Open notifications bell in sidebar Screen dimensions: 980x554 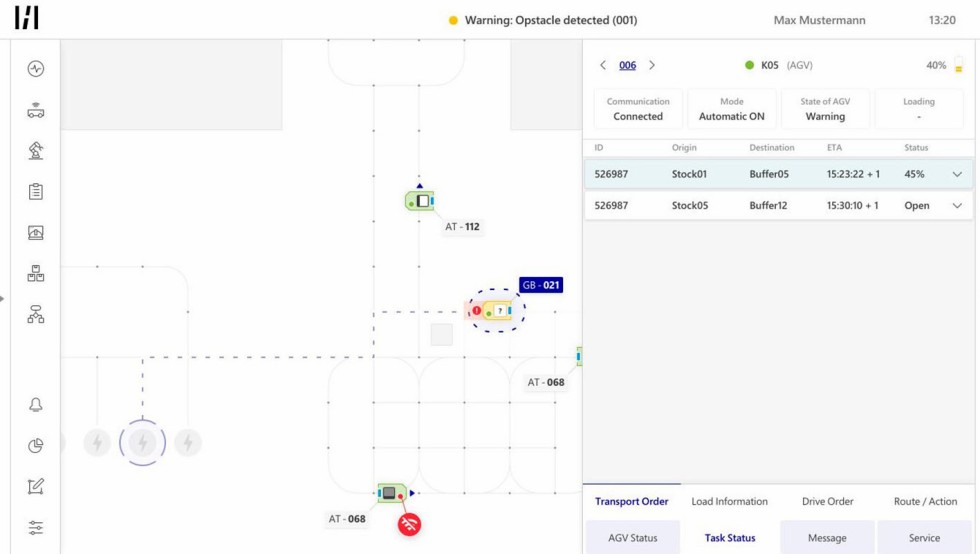[36, 405]
